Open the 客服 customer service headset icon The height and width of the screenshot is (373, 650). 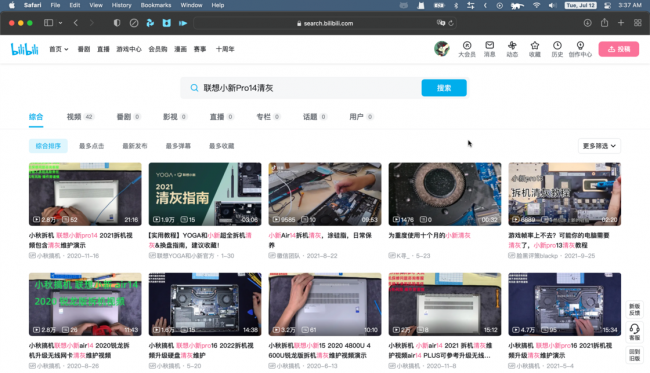[635, 332]
